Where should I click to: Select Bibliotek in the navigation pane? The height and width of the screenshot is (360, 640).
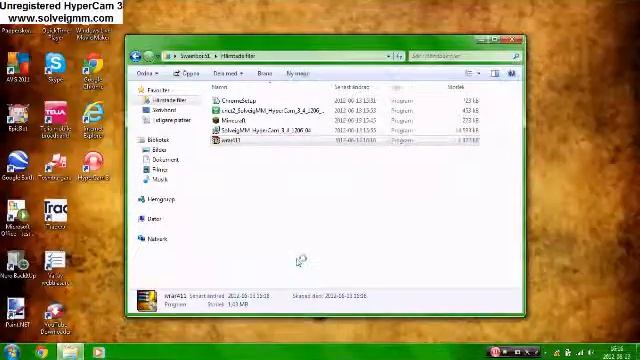pos(158,140)
